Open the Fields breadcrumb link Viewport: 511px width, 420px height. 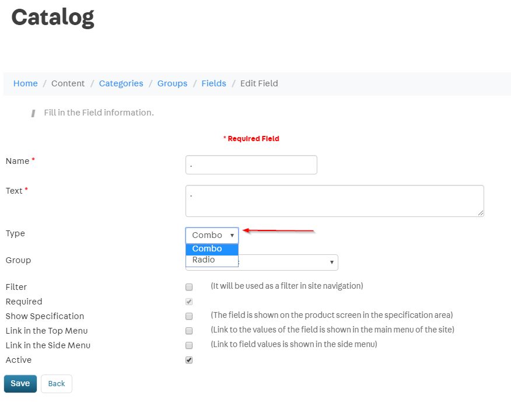[213, 83]
